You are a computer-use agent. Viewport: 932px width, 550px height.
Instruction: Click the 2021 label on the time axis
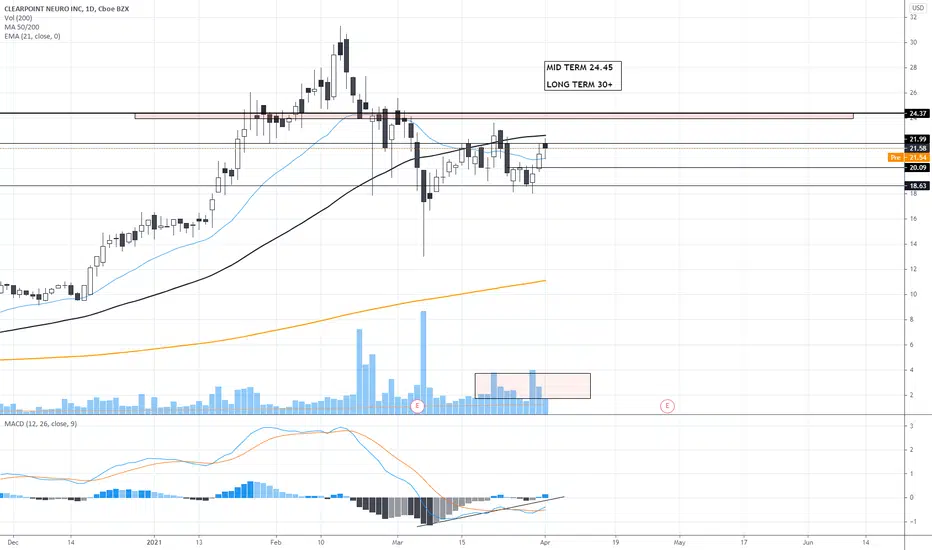(155, 542)
